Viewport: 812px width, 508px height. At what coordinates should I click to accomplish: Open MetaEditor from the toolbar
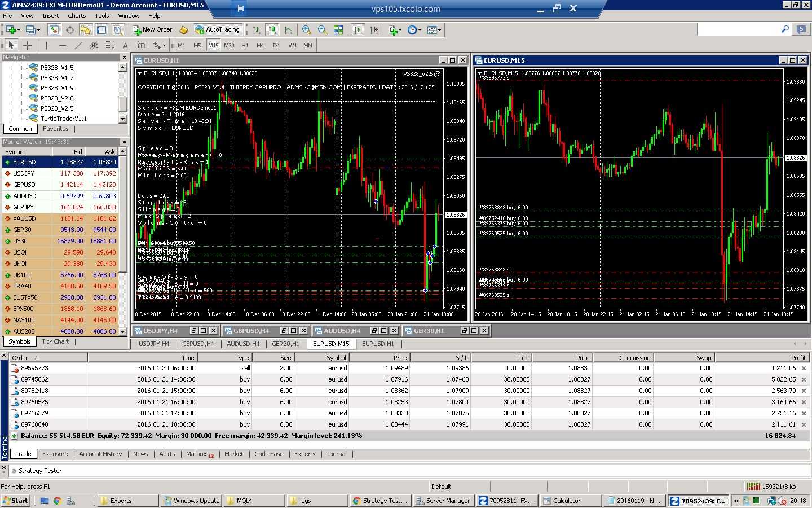(x=183, y=30)
